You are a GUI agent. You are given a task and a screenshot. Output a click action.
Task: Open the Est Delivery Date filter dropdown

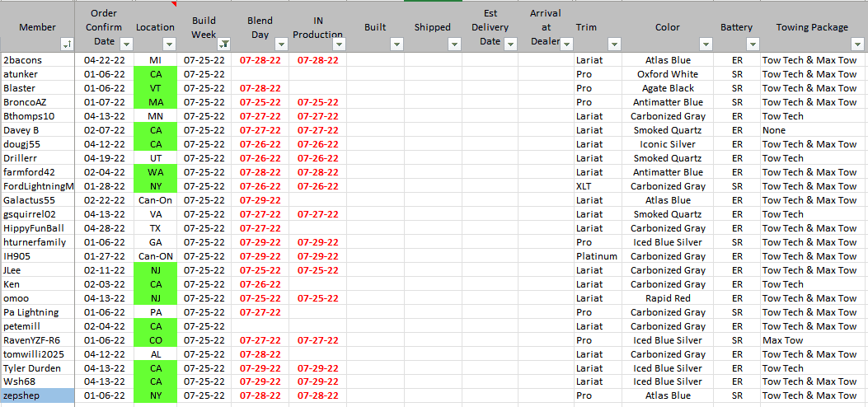point(512,43)
